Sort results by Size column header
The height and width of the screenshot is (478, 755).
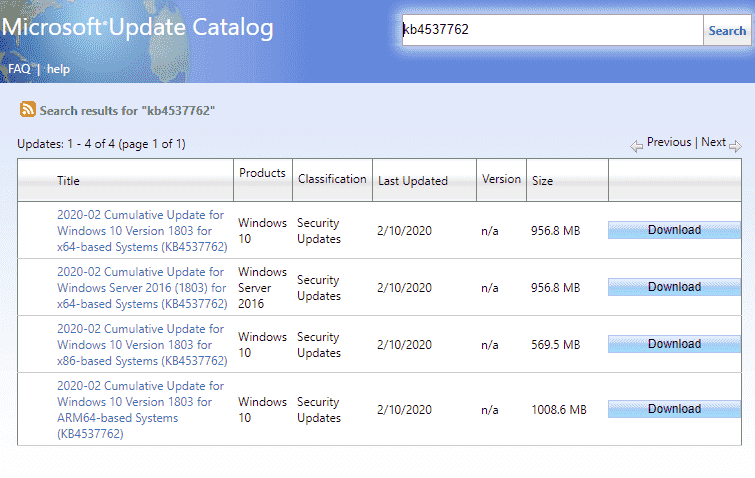point(544,181)
